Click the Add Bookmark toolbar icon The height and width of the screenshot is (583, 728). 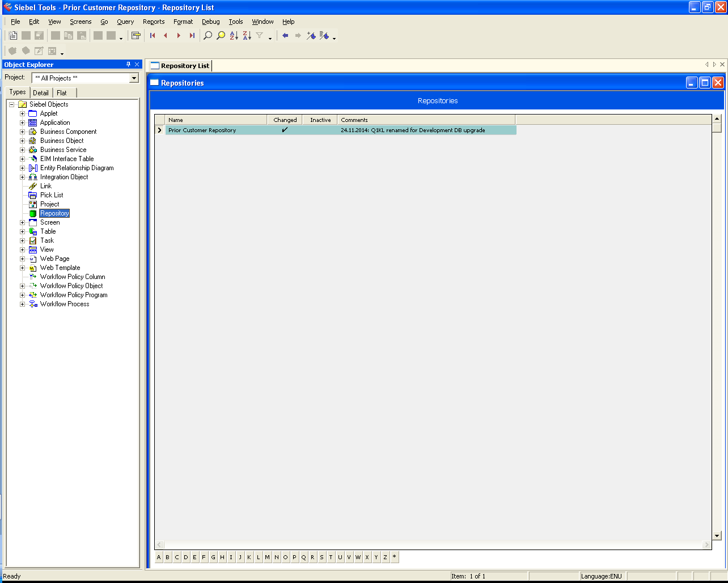[311, 36]
